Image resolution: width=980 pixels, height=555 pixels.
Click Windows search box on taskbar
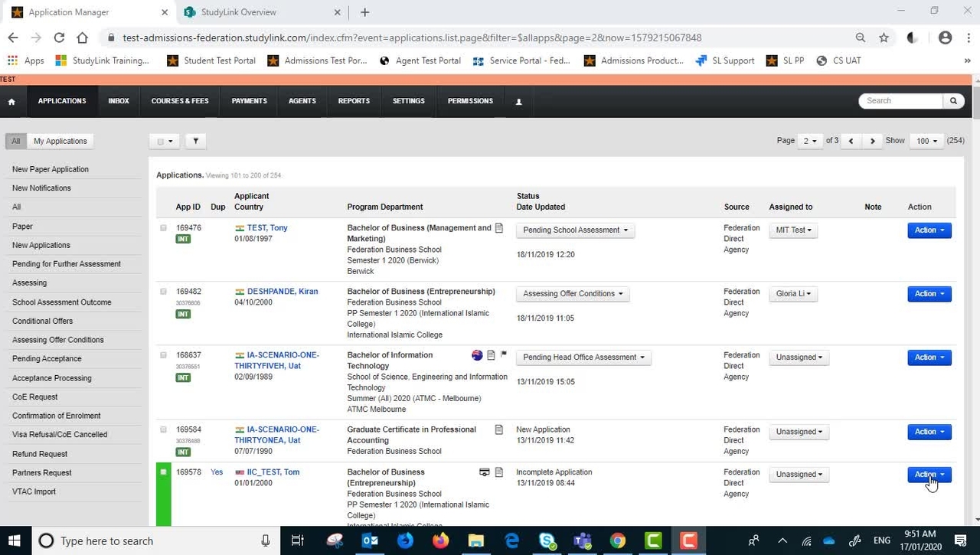point(155,541)
